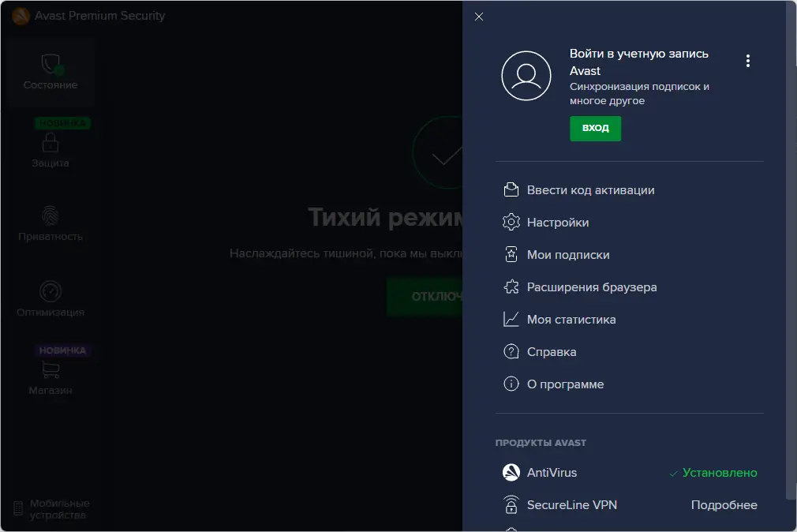Click the account avatar circle

[x=526, y=76]
